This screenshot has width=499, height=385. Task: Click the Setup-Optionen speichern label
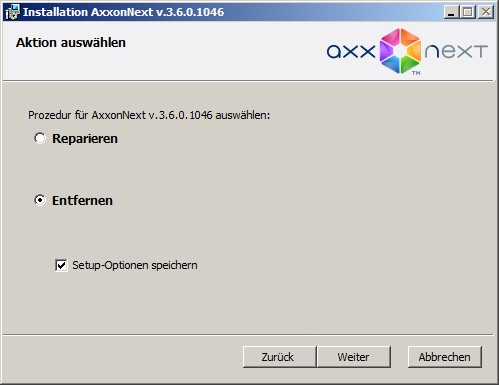(x=135, y=265)
